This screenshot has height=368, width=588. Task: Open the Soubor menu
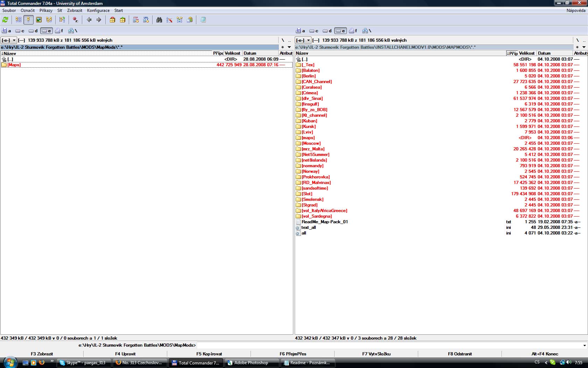(x=9, y=11)
